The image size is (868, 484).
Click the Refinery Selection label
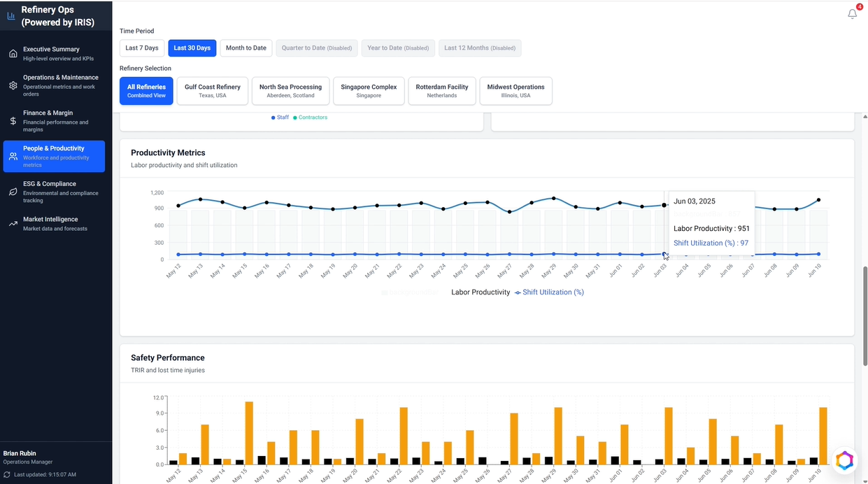coord(145,69)
